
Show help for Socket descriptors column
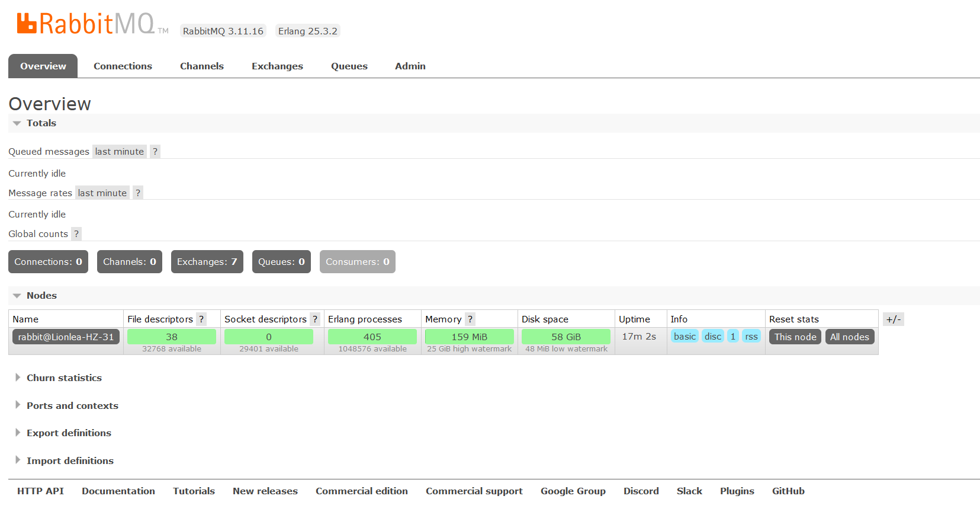click(315, 319)
